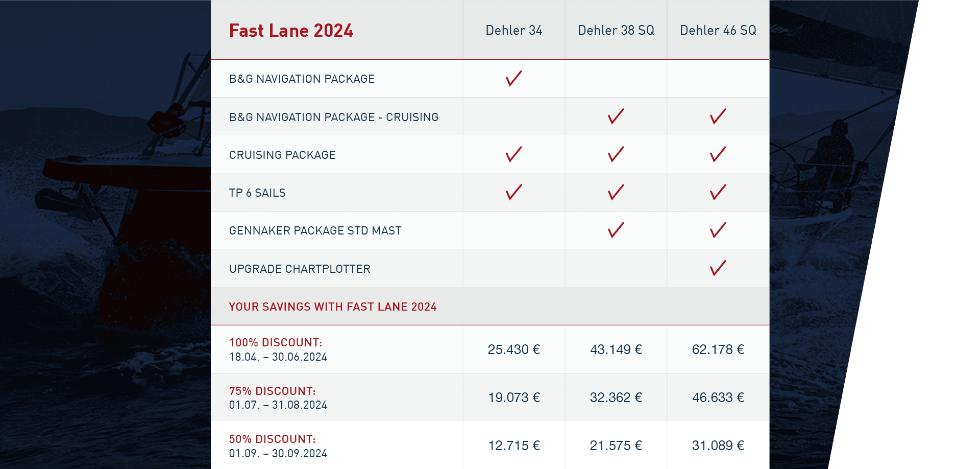
Task: Click the Fast Lane 2024 title
Action: click(x=291, y=31)
